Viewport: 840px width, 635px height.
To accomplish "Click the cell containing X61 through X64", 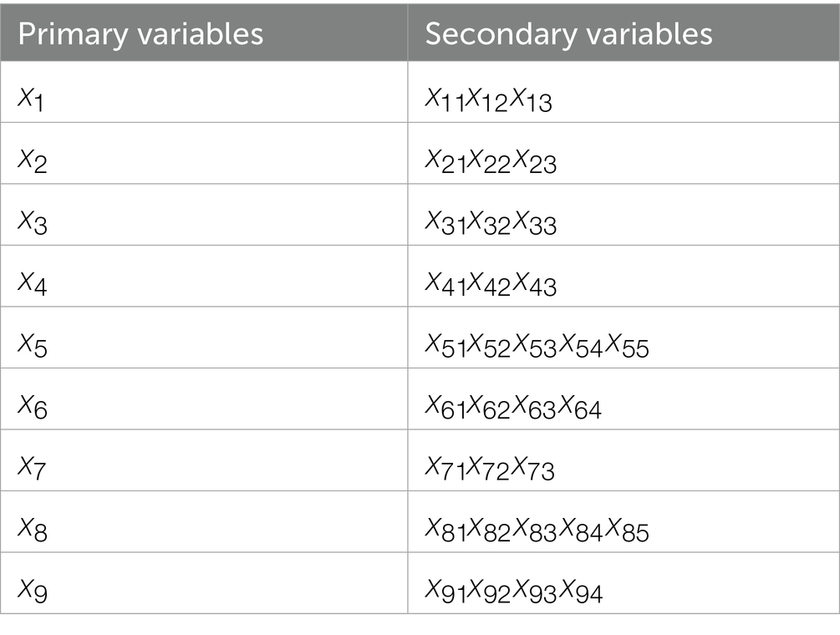I will coord(513,407).
